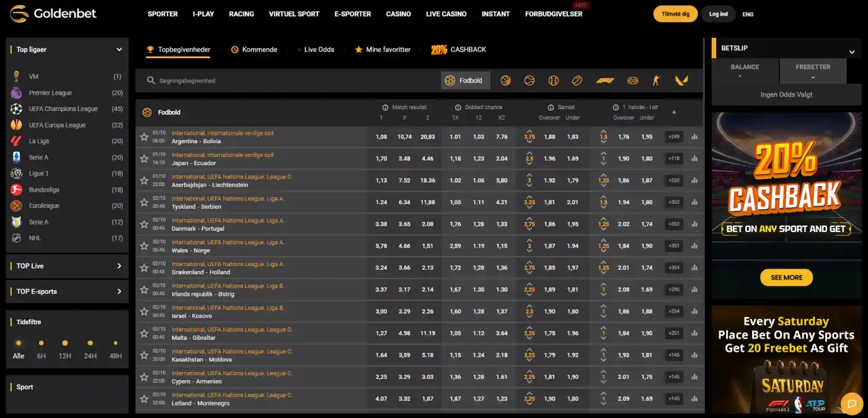Open statistics icon for Danmark - Portugal
The width and height of the screenshot is (868, 418).
pos(694,224)
